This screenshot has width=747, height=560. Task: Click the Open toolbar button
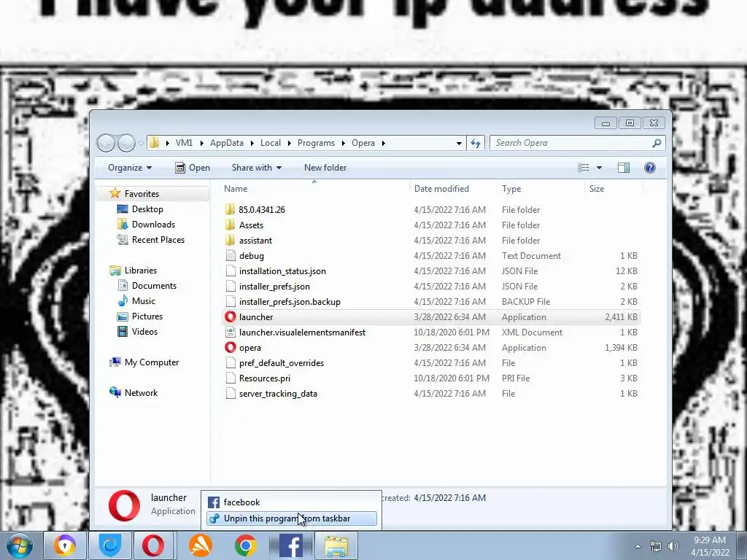click(193, 168)
